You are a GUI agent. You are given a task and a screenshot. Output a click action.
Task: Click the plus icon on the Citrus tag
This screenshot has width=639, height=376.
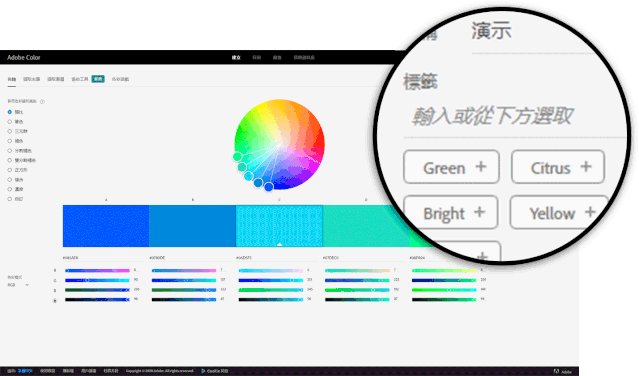pos(586,166)
